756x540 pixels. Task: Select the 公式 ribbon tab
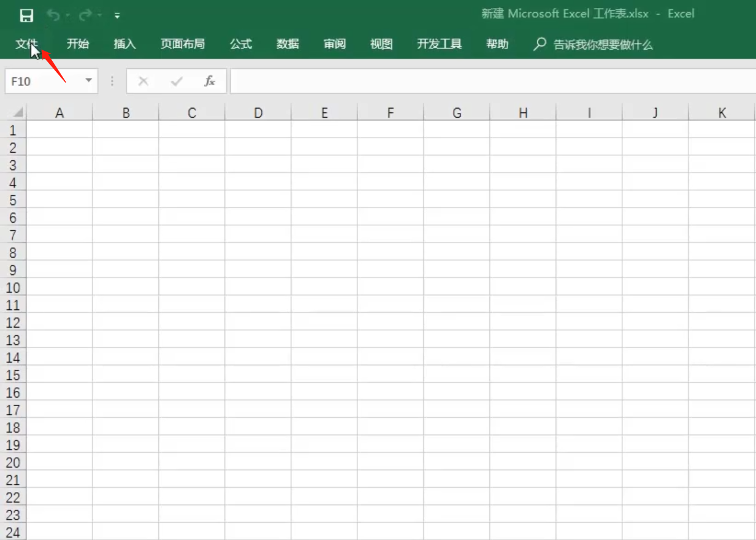241,44
